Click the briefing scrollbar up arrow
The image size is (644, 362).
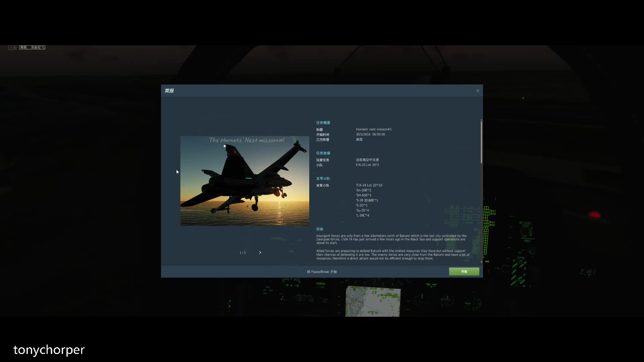click(x=481, y=120)
